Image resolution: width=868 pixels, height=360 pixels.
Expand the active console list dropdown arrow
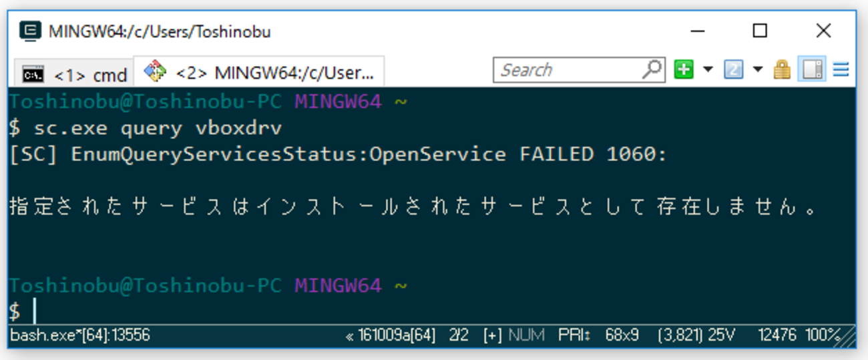(757, 69)
